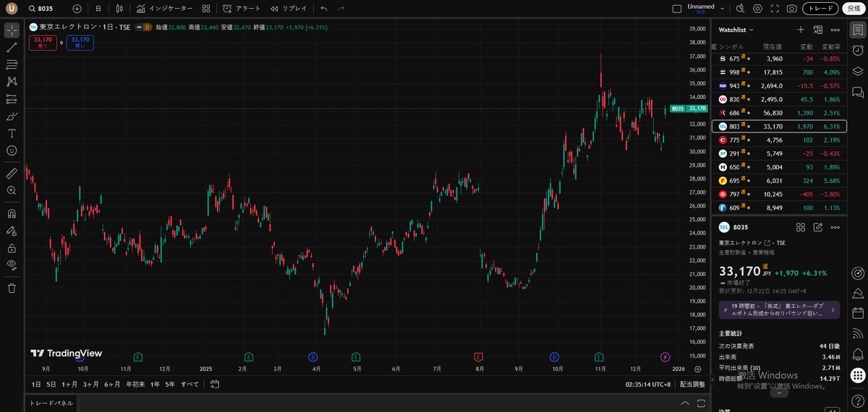Viewport: 868px width, 412px height.
Task: Activate the zoom in tool
Action: tap(12, 191)
